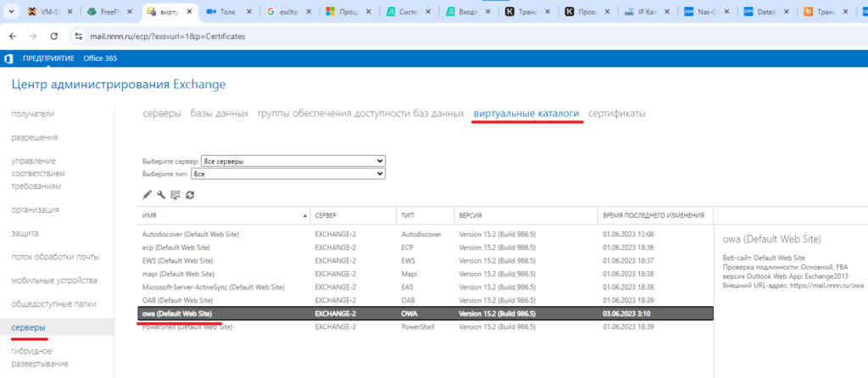This screenshot has width=868, height=378.
Task: Select the OAB (Default Web Site) row
Action: pyautogui.click(x=426, y=301)
